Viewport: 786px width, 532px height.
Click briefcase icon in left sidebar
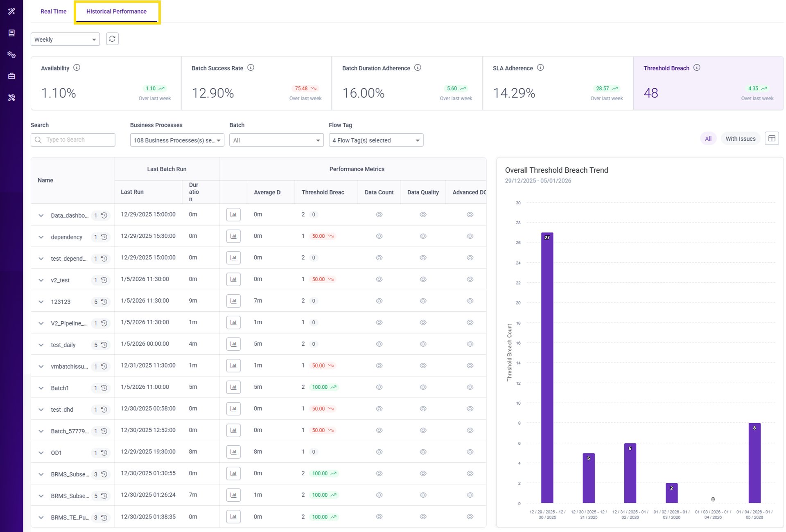11,76
